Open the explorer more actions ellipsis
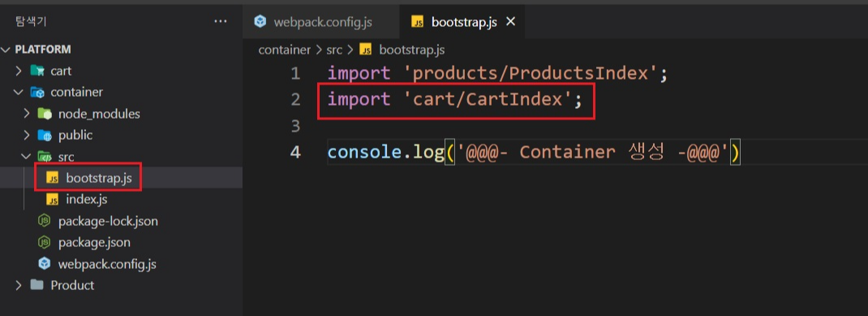The image size is (868, 316). coord(221,22)
